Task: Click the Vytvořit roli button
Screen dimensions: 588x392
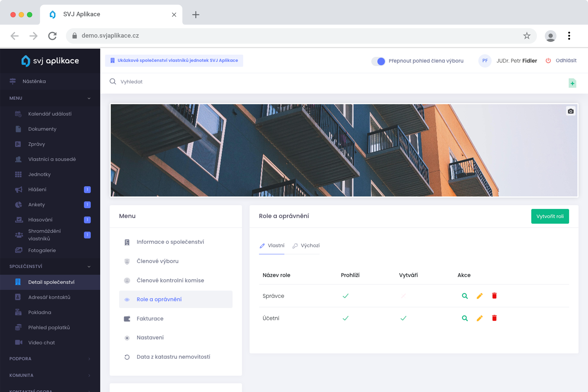Action: pyautogui.click(x=550, y=216)
